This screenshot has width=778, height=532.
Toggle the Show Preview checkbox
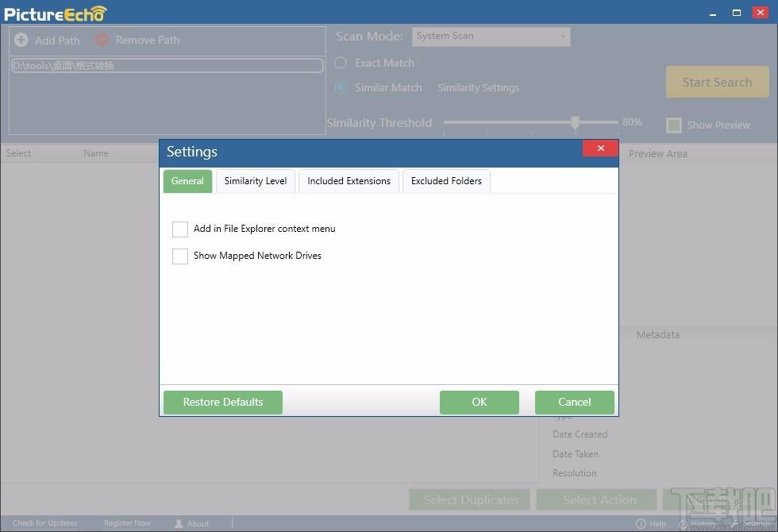pos(673,125)
